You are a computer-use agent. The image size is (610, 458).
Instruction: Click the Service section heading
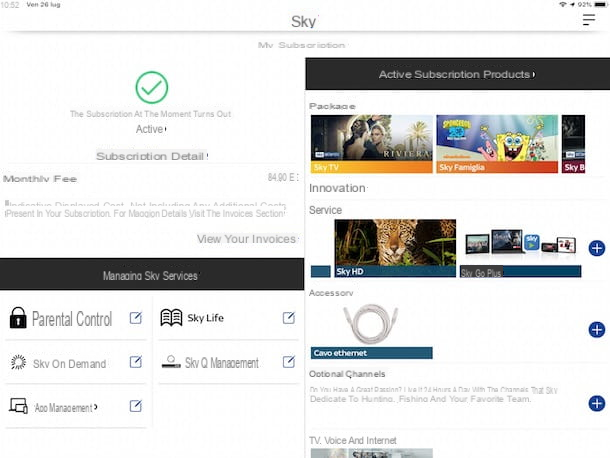pyautogui.click(x=325, y=210)
